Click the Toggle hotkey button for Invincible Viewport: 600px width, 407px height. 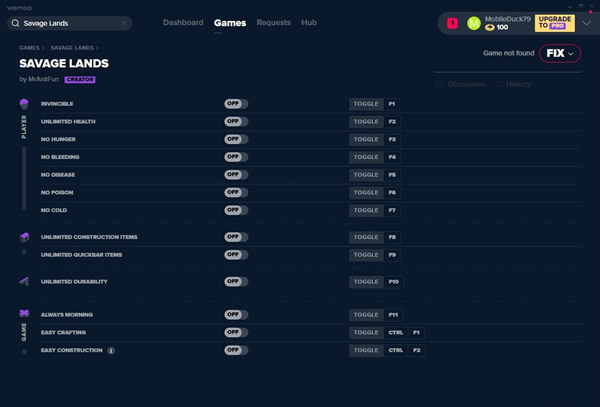click(366, 104)
